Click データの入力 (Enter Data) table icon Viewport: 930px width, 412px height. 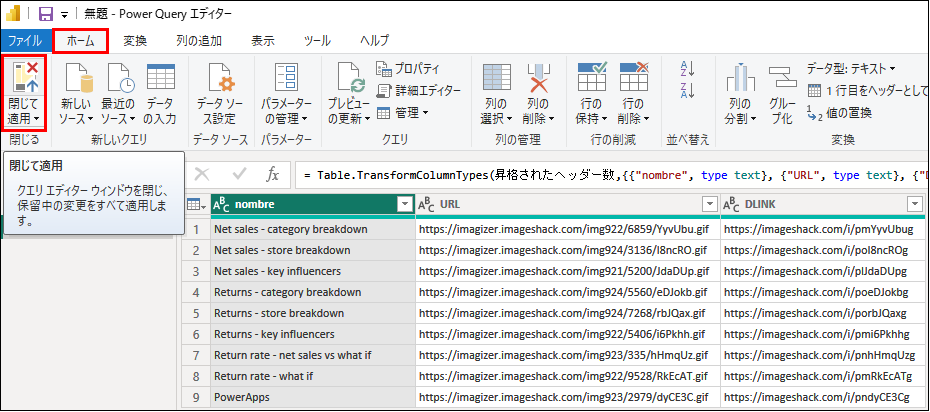click(161, 76)
